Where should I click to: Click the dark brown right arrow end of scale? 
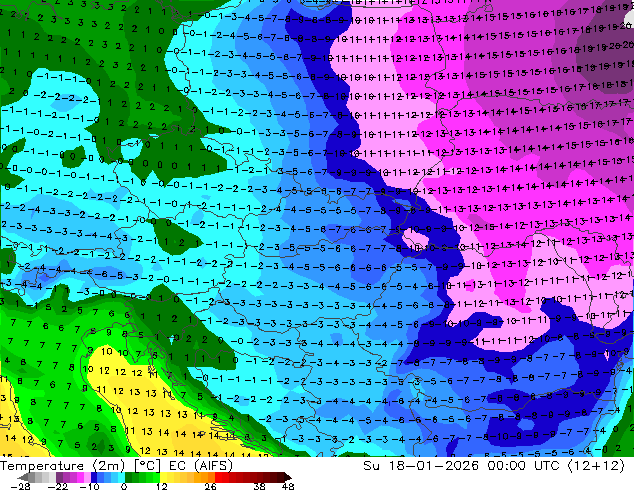(288, 477)
